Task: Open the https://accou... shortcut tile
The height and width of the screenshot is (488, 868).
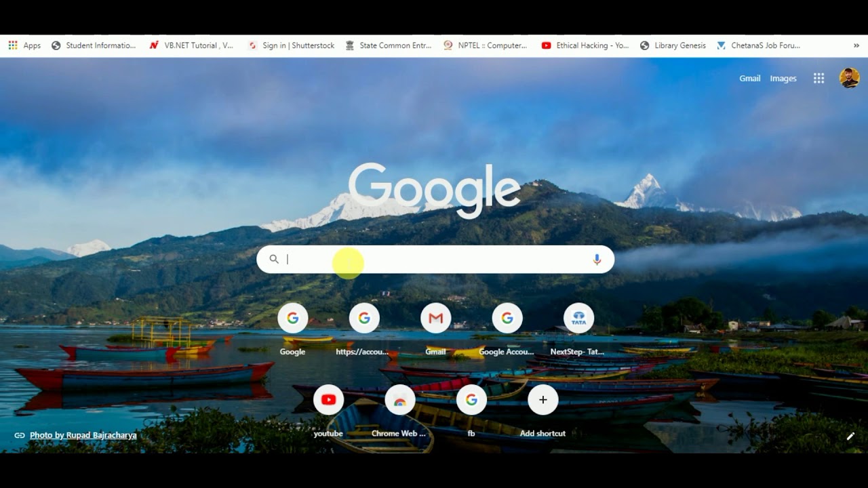Action: tap(364, 329)
